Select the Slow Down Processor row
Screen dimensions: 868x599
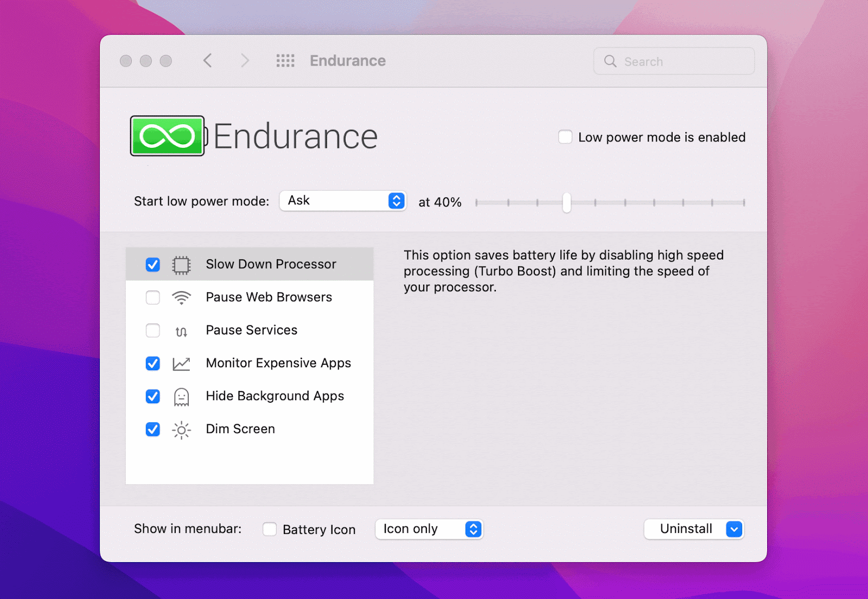[x=250, y=265]
